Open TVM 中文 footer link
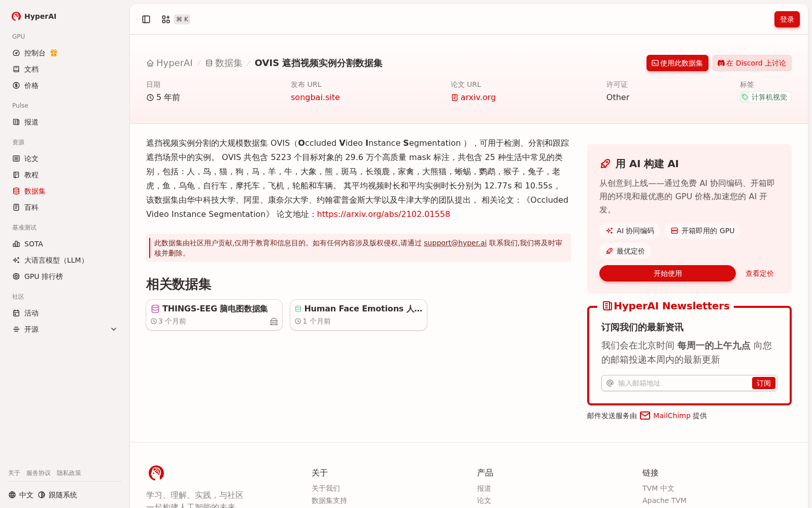 pyautogui.click(x=658, y=488)
